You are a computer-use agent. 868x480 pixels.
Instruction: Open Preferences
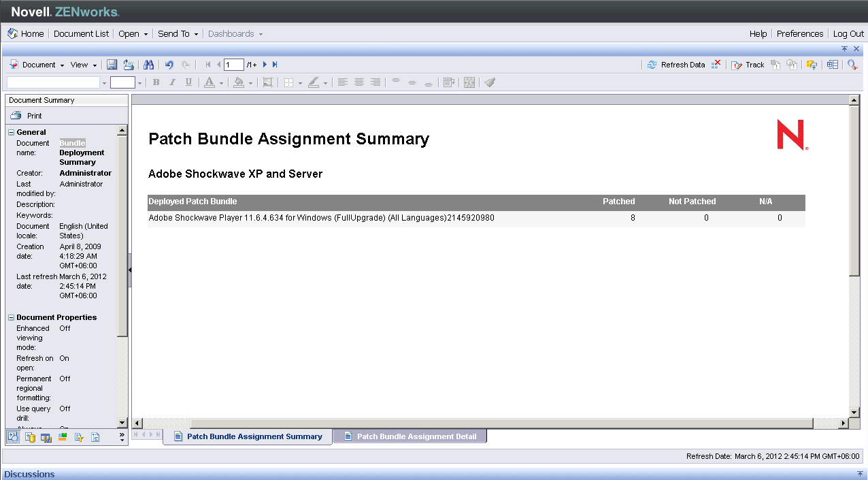(800, 33)
